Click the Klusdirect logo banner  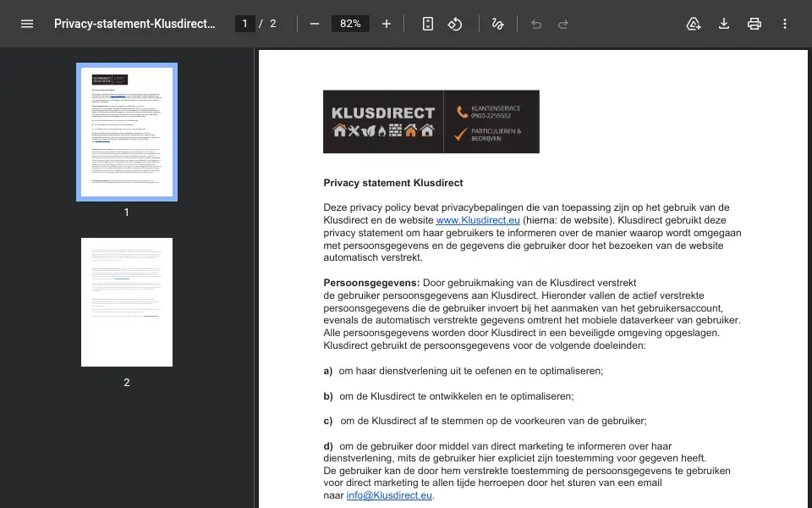pyautogui.click(x=431, y=122)
